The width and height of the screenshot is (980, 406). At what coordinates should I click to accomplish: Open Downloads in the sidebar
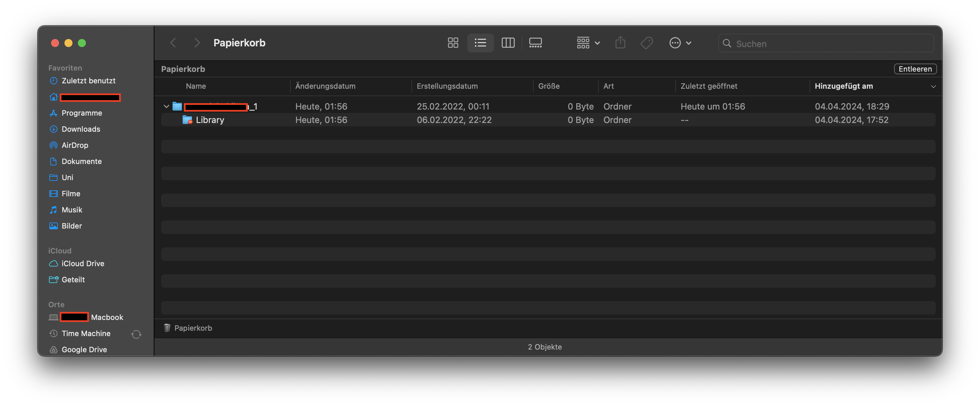[81, 129]
